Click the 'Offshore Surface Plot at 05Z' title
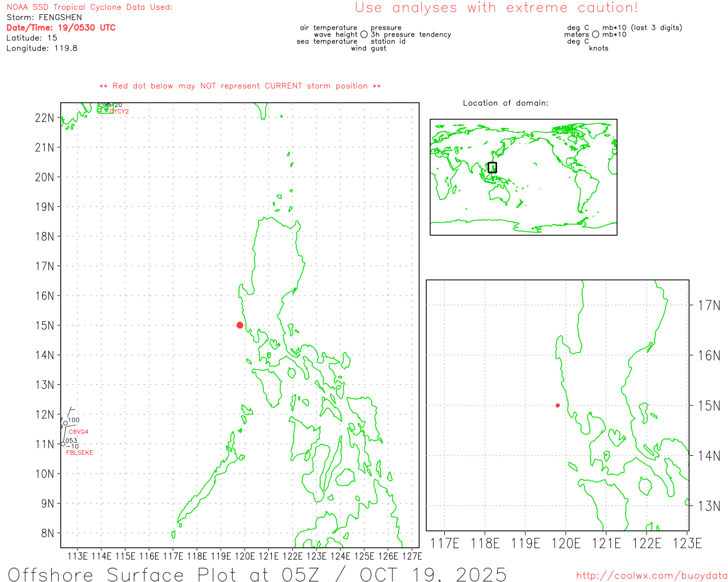 257,574
